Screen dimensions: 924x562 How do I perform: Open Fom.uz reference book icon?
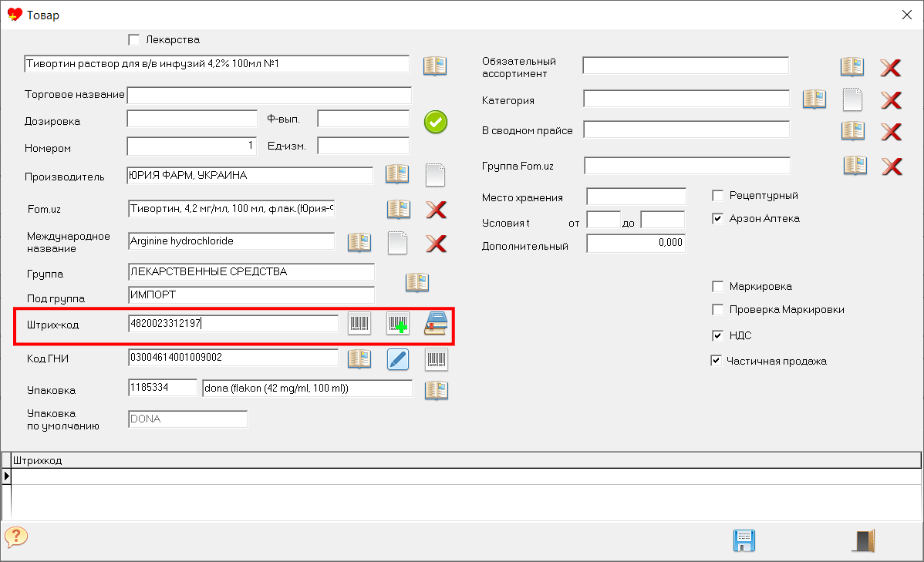[x=398, y=209]
